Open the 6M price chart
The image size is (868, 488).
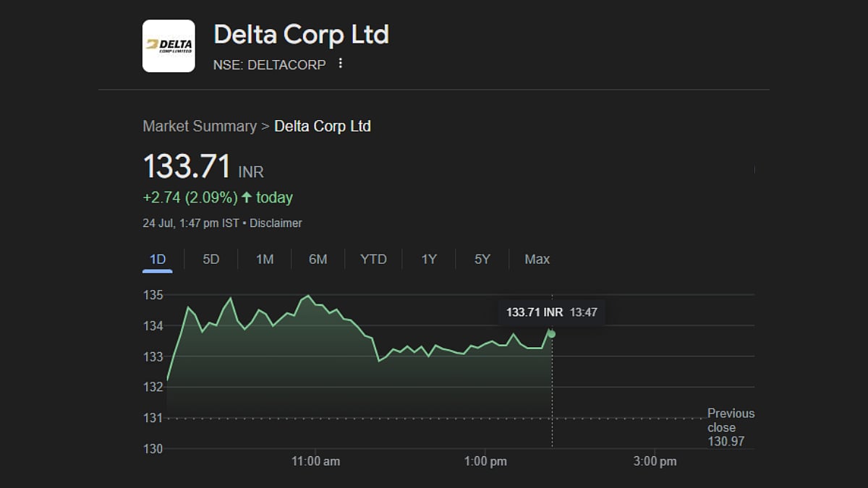click(318, 259)
